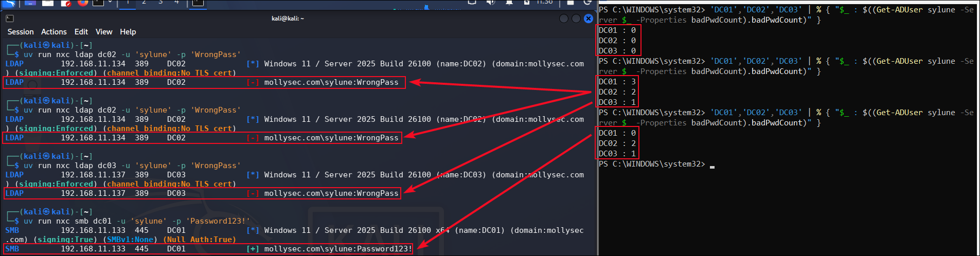Click the panel clock showing 11:36
This screenshot has height=256, width=980.
coord(545,3)
